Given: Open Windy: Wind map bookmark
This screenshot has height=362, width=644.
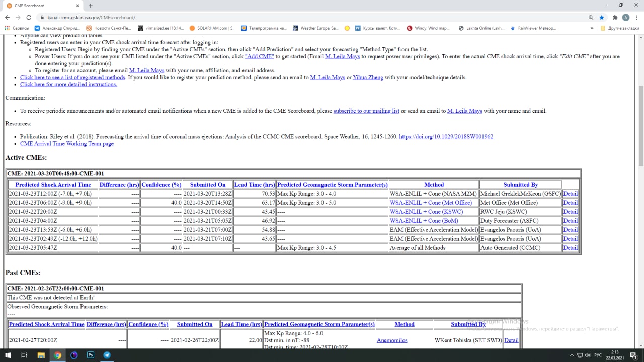Looking at the screenshot, I should pyautogui.click(x=429, y=28).
